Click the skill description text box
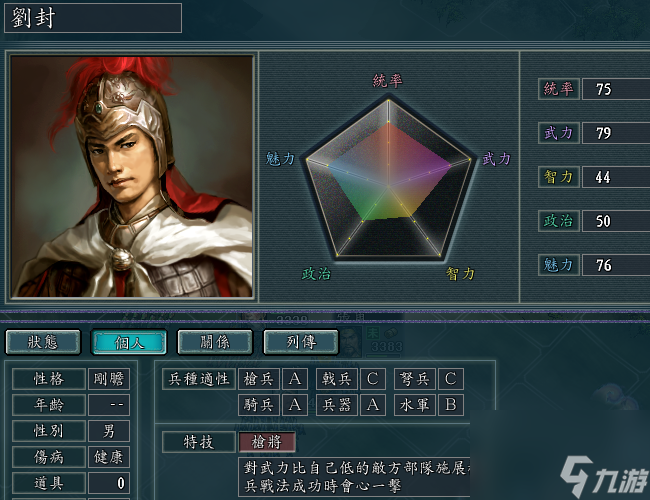 354,477
